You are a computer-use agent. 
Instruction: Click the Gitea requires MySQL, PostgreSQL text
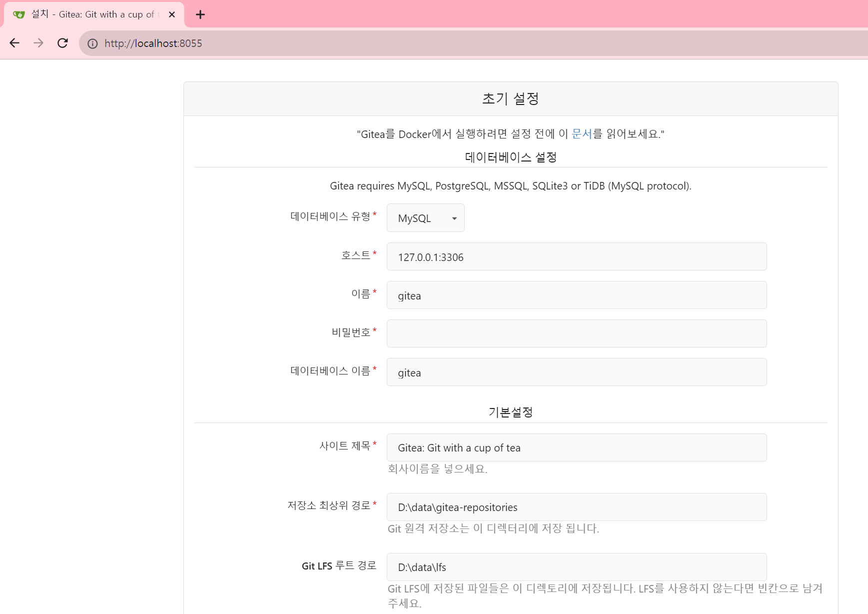(x=511, y=186)
